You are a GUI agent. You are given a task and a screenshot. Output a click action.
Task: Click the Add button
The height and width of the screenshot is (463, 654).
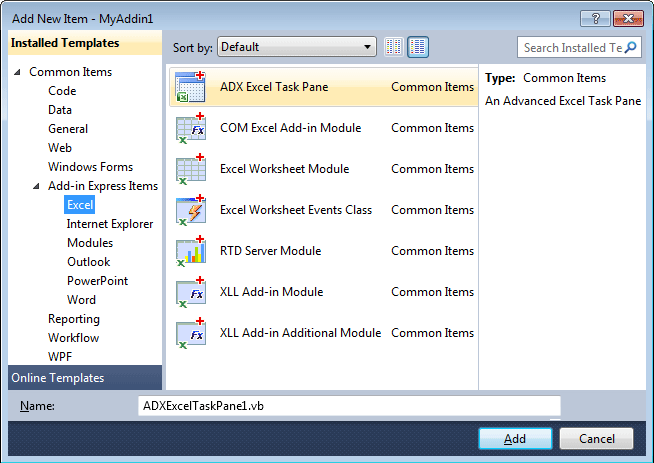[515, 438]
